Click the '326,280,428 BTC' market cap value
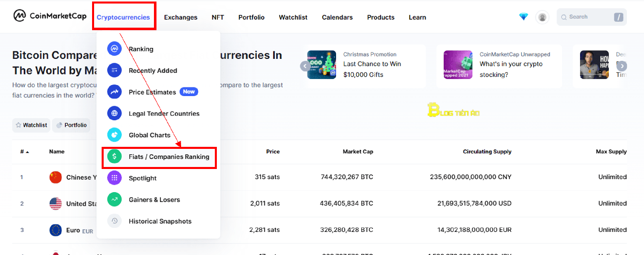This screenshot has width=644, height=255. 347,230
